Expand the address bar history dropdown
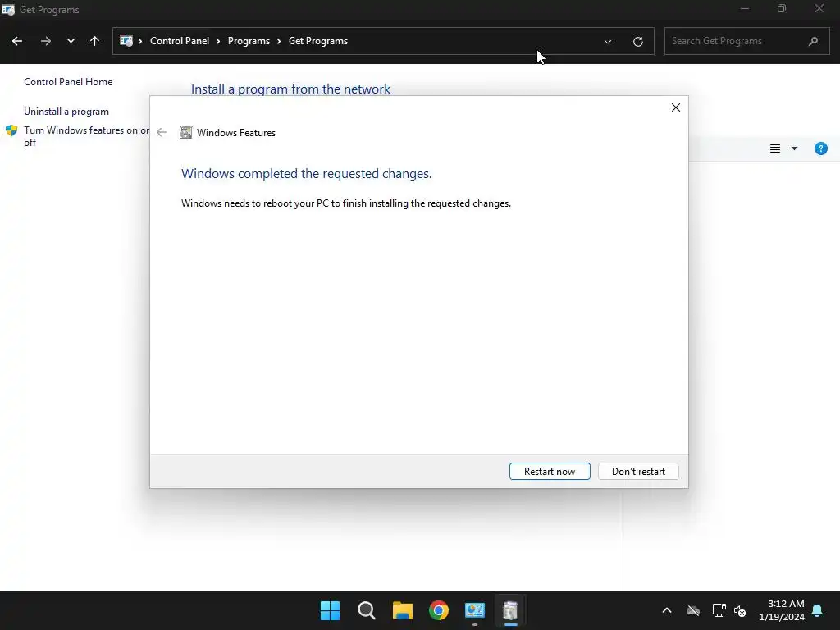The height and width of the screenshot is (630, 840). point(608,42)
